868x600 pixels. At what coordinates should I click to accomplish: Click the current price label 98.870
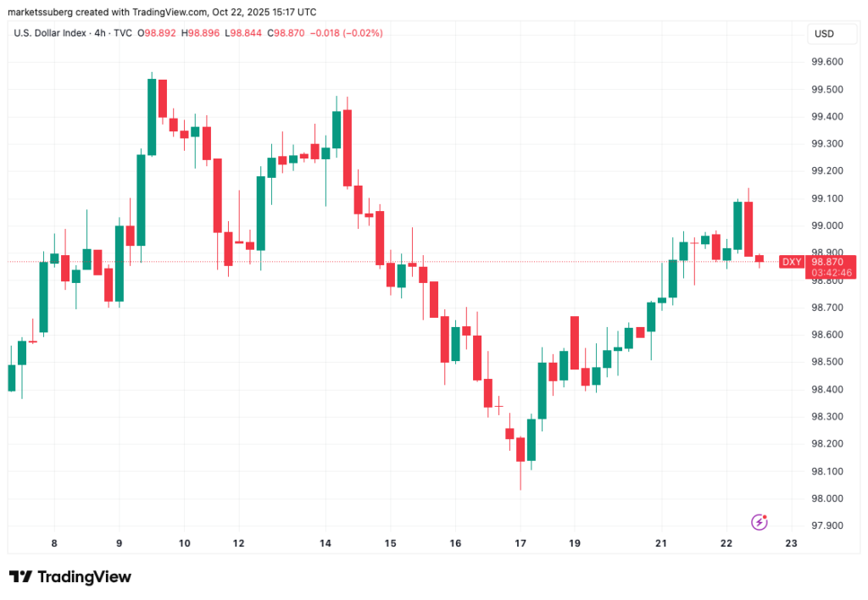coord(828,263)
